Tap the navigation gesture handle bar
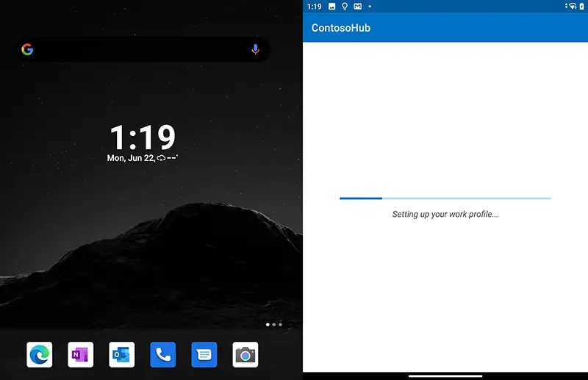 point(445,376)
